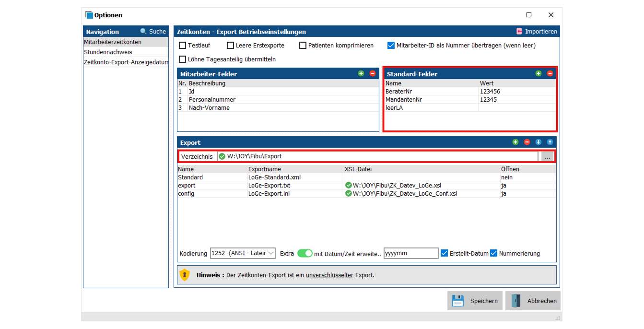Tick the Patienten komprimieren checkbox
This screenshot has width=644, height=329.
click(303, 46)
